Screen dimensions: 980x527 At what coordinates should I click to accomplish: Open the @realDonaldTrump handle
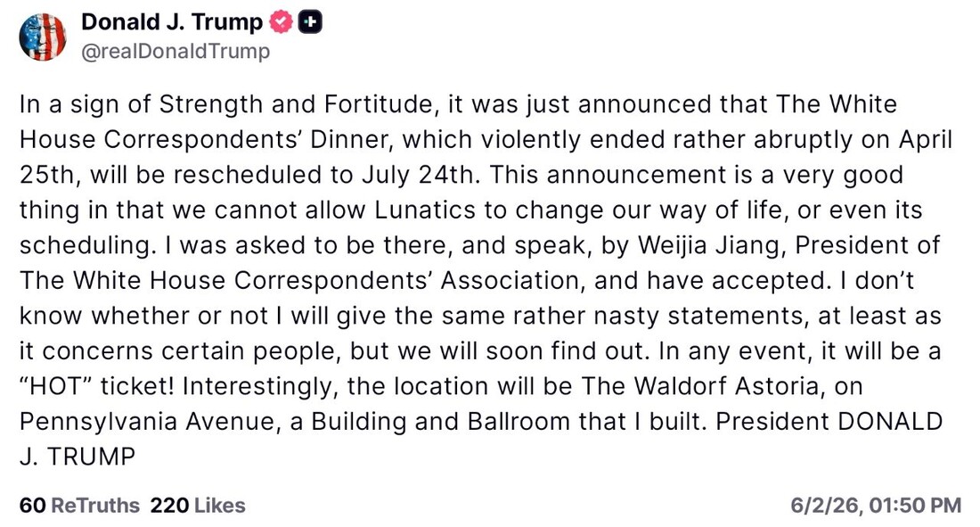point(176,52)
